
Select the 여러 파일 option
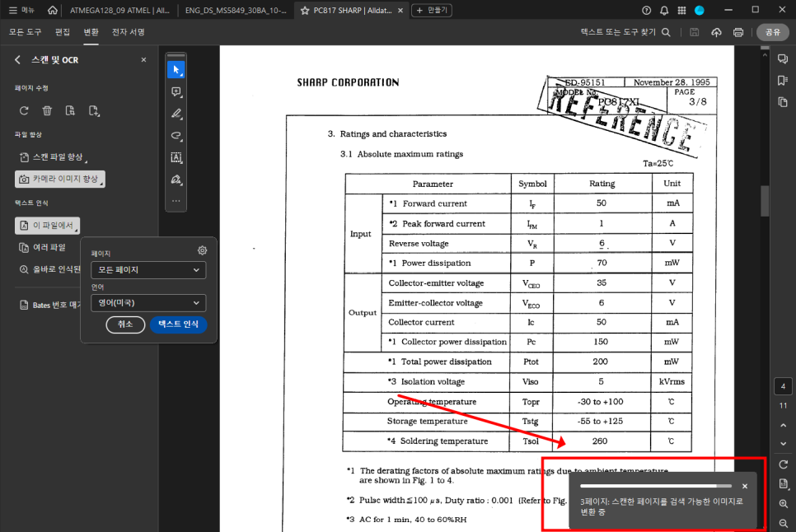coord(43,248)
